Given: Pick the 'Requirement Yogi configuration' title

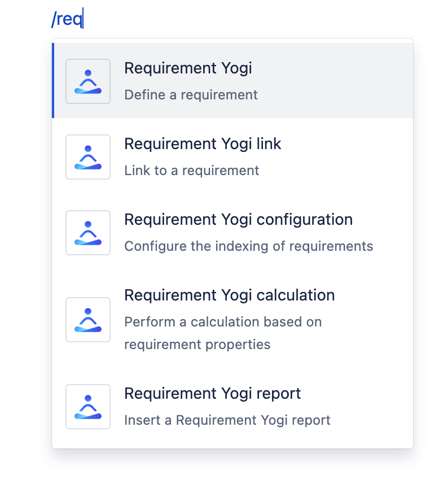Looking at the screenshot, I should [238, 220].
